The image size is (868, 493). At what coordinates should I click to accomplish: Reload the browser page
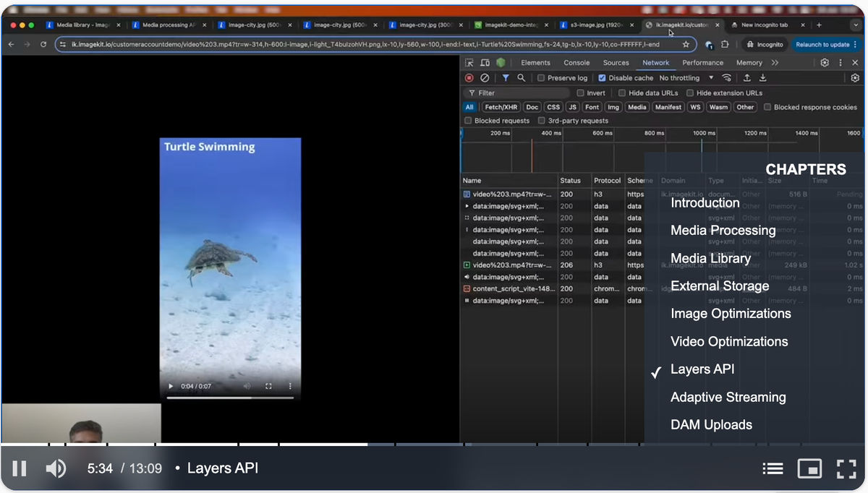[43, 44]
